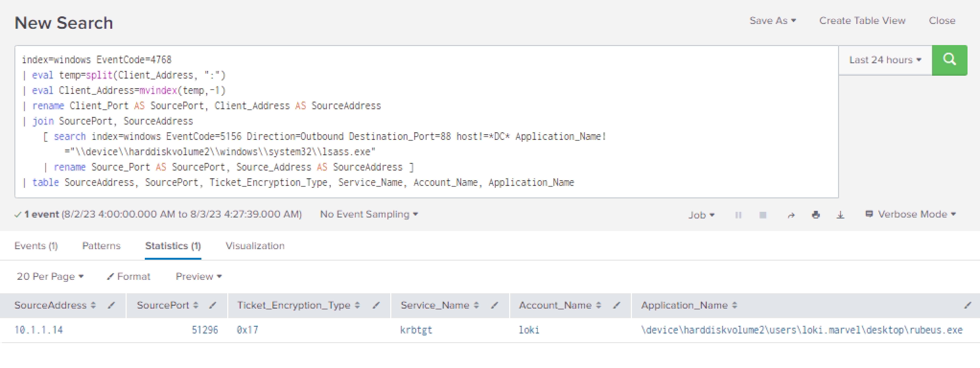Change Verbose Mode search mode
This screenshot has width=980, height=368.
(910, 214)
